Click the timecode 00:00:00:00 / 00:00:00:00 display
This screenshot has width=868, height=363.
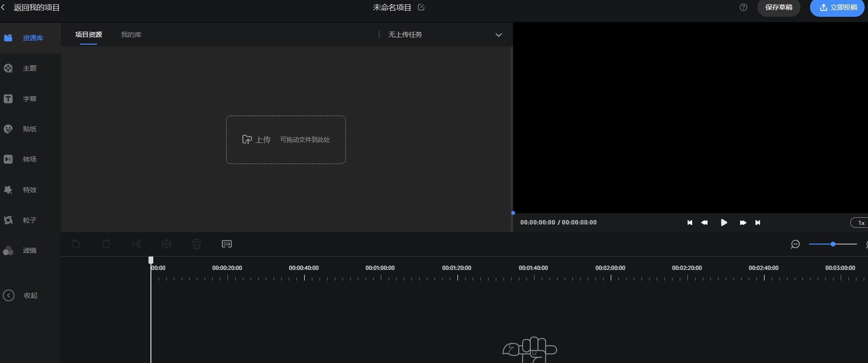click(559, 222)
